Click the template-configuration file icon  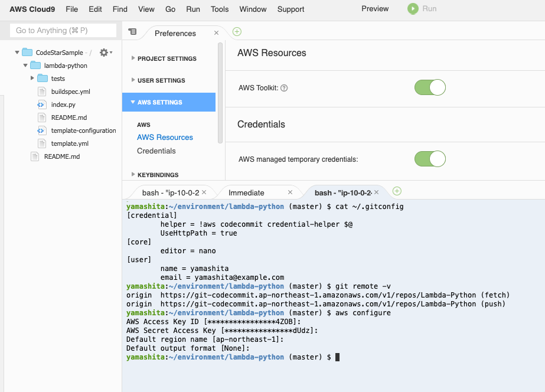[x=42, y=130]
